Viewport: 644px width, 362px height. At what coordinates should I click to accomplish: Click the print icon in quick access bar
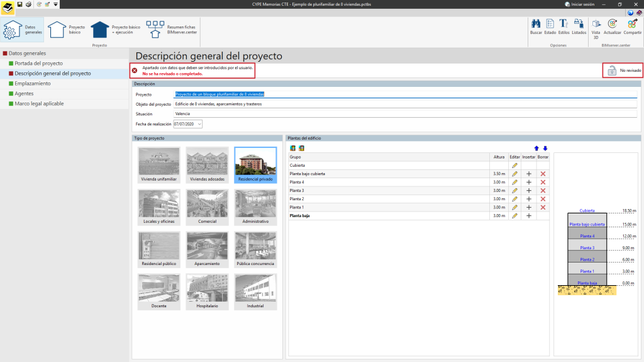pos(28,4)
